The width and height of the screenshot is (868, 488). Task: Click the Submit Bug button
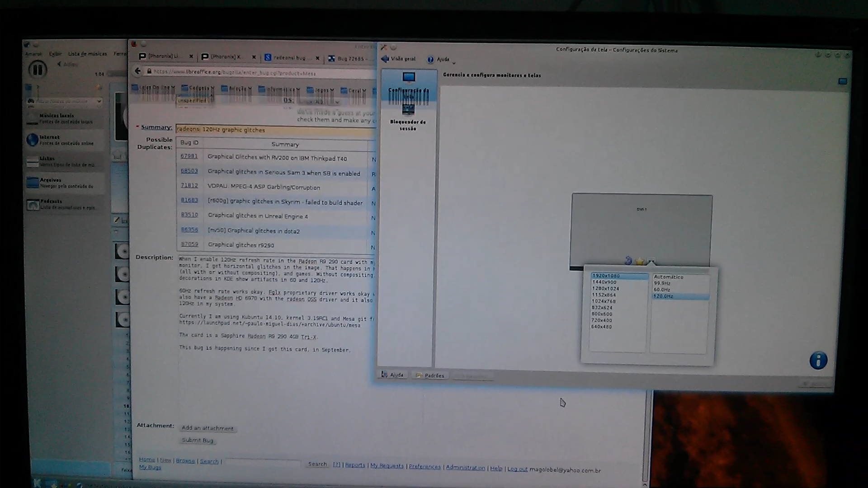pyautogui.click(x=198, y=440)
